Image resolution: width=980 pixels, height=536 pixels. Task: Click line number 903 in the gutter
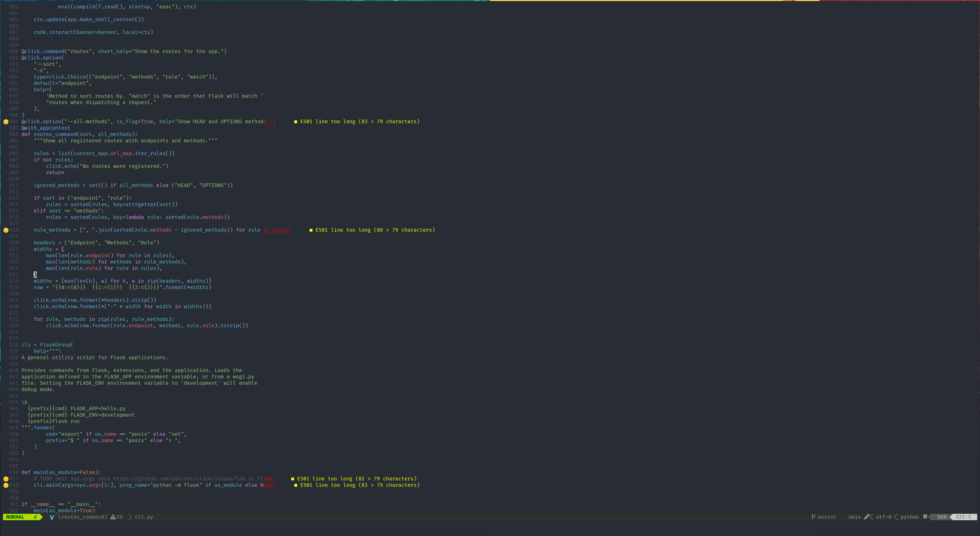pyautogui.click(x=14, y=134)
